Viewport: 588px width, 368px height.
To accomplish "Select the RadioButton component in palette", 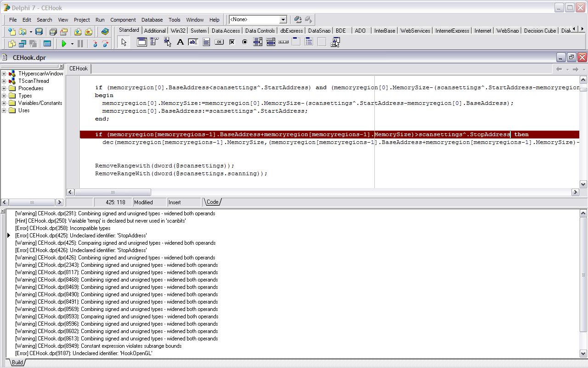I will 245,42.
